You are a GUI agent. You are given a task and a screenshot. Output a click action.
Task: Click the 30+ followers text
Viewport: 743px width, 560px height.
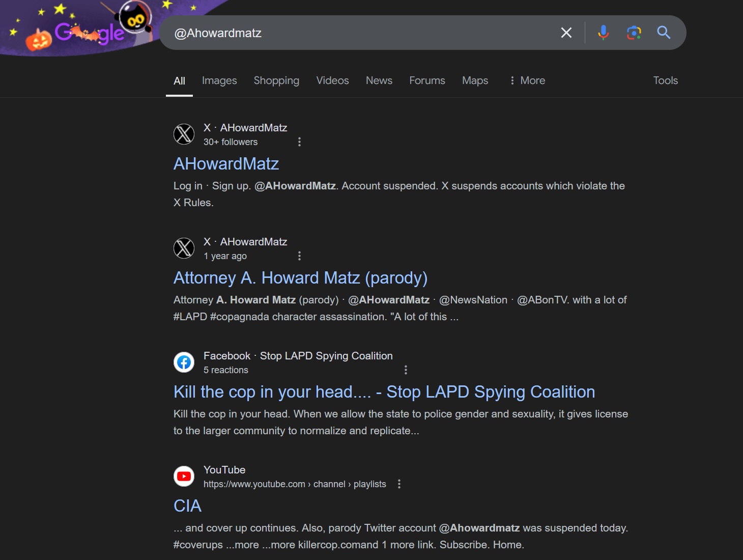[231, 142]
